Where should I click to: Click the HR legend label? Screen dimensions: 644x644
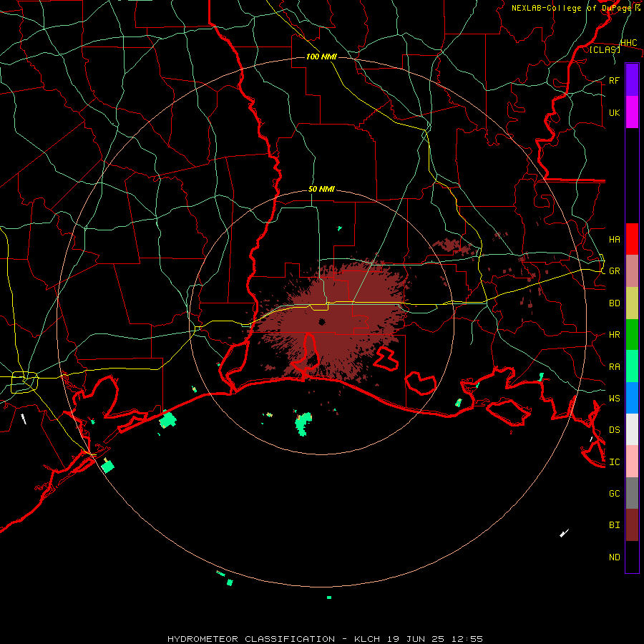click(x=614, y=335)
